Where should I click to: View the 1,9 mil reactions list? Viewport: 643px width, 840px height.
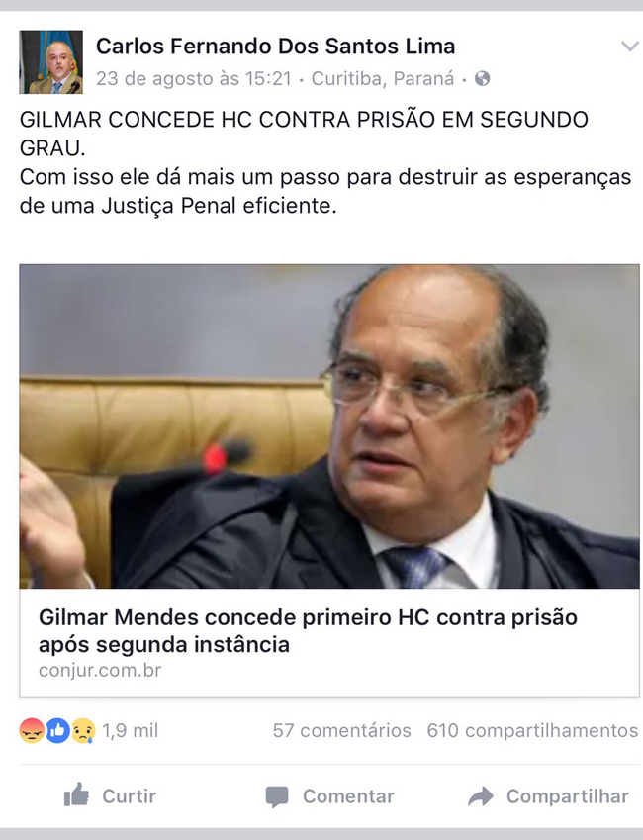coord(131,731)
